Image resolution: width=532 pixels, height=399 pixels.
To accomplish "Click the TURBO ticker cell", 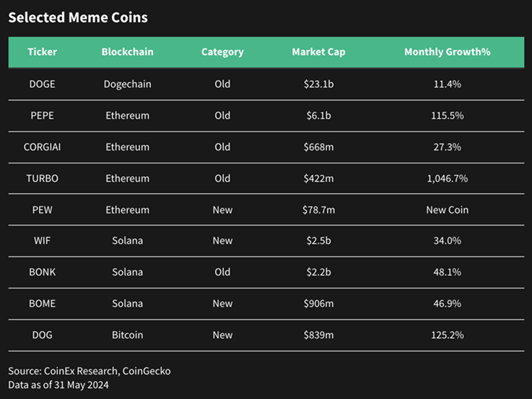I will tap(42, 178).
